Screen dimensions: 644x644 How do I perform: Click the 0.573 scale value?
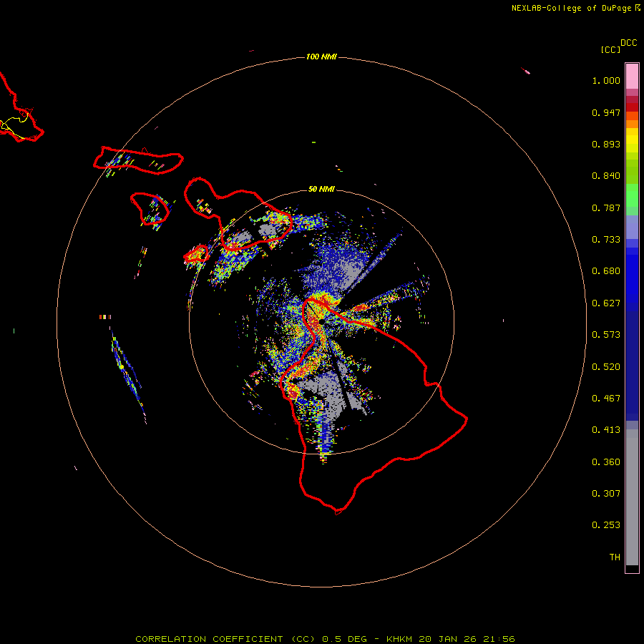606,335
